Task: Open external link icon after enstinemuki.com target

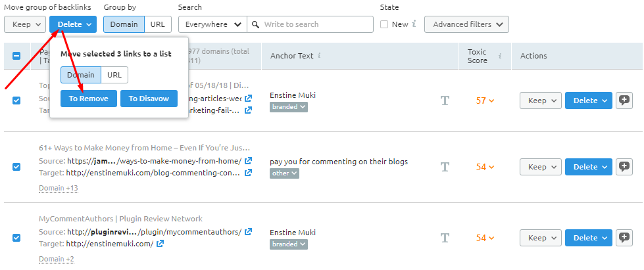Action: click(160, 244)
